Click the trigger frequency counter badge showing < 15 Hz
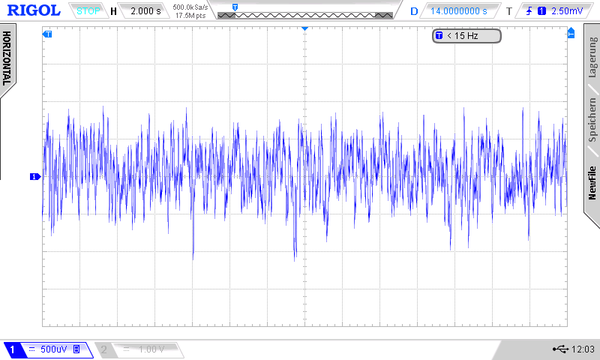The width and height of the screenshot is (600, 360). [x=466, y=36]
